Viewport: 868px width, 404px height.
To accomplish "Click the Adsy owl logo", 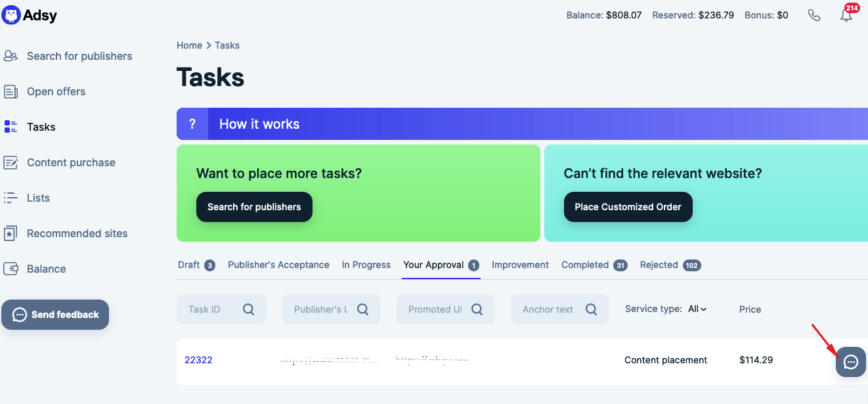I will click(x=11, y=14).
